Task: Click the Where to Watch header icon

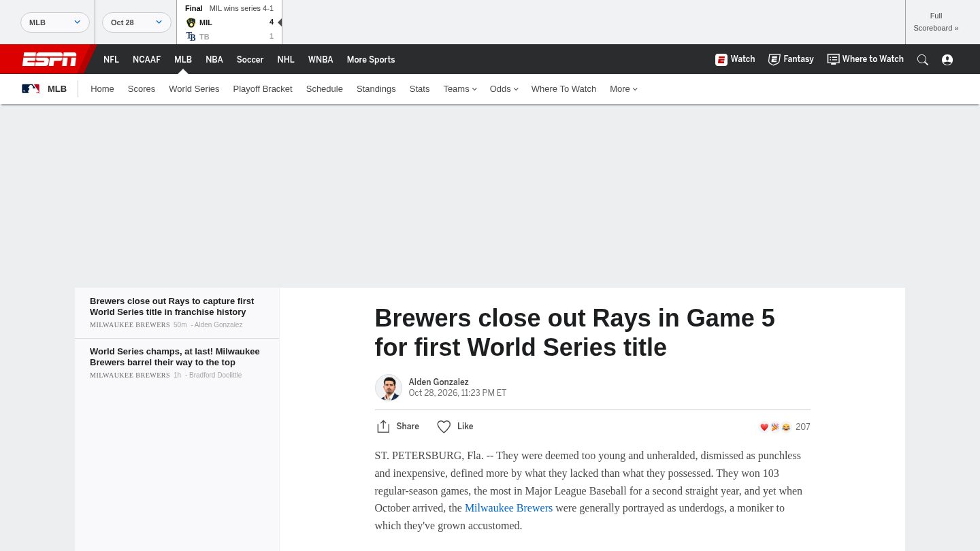Action: coord(833,59)
